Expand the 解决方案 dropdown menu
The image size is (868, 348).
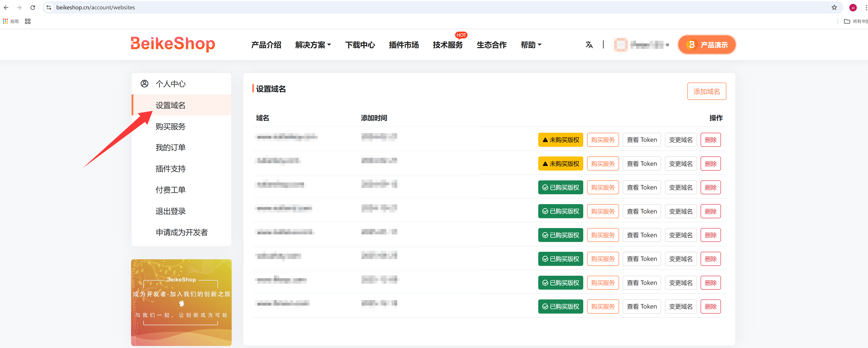point(313,45)
